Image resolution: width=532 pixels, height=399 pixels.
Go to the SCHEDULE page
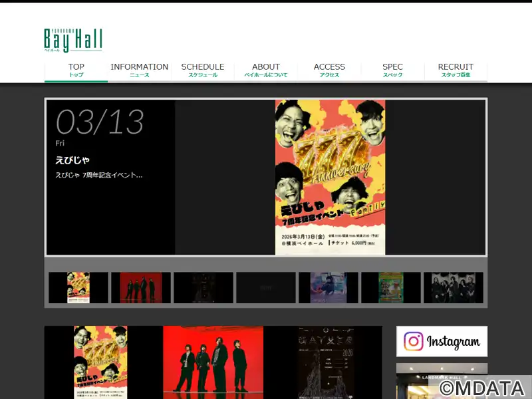click(x=203, y=70)
